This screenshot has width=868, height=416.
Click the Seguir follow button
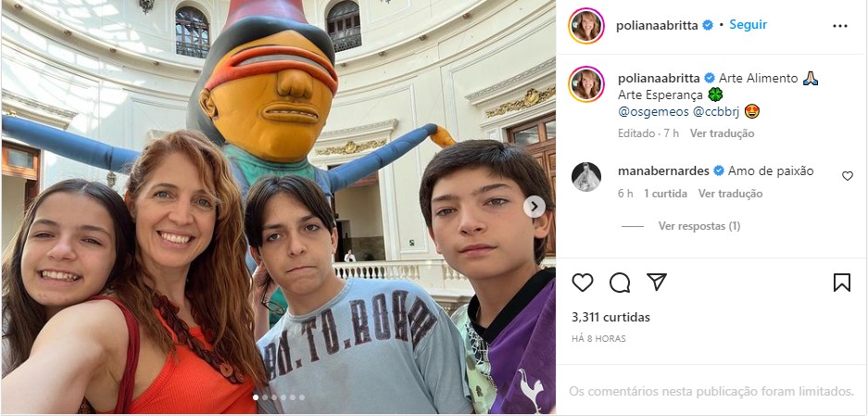pos(748,25)
